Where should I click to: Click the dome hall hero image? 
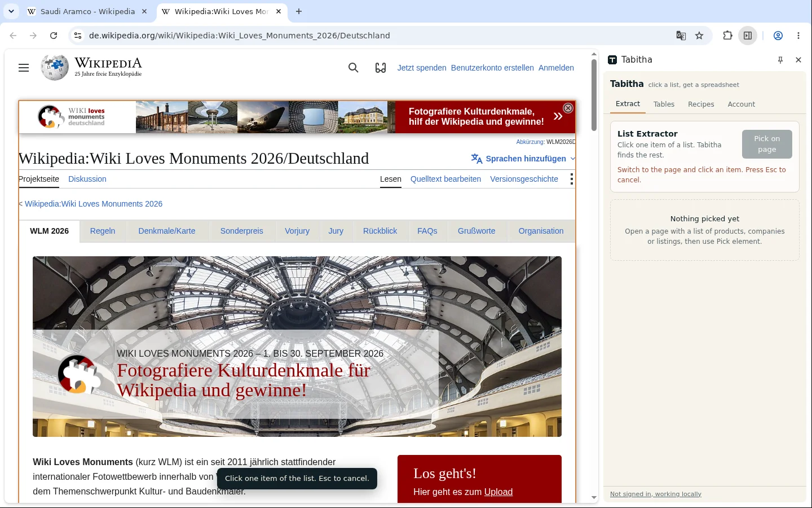click(x=297, y=347)
